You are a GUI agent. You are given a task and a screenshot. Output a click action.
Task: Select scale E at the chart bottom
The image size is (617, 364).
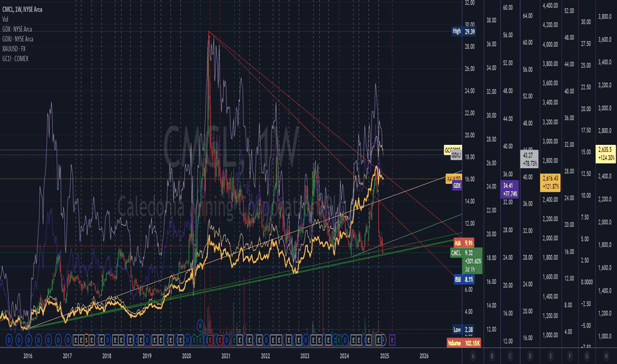pos(551,356)
